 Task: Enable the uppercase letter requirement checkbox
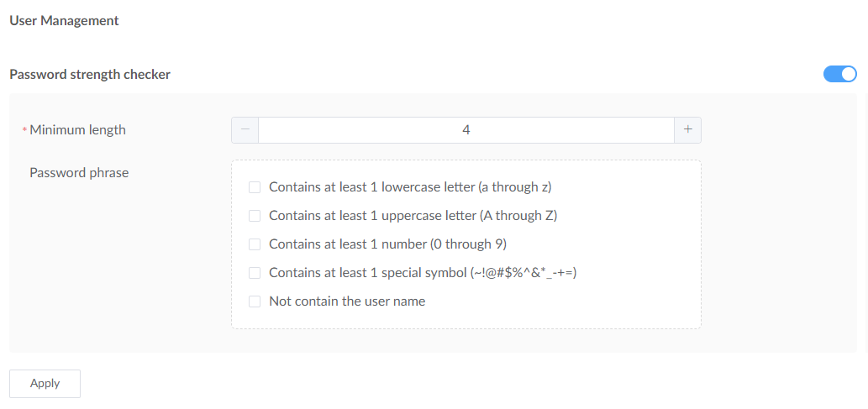coord(255,216)
